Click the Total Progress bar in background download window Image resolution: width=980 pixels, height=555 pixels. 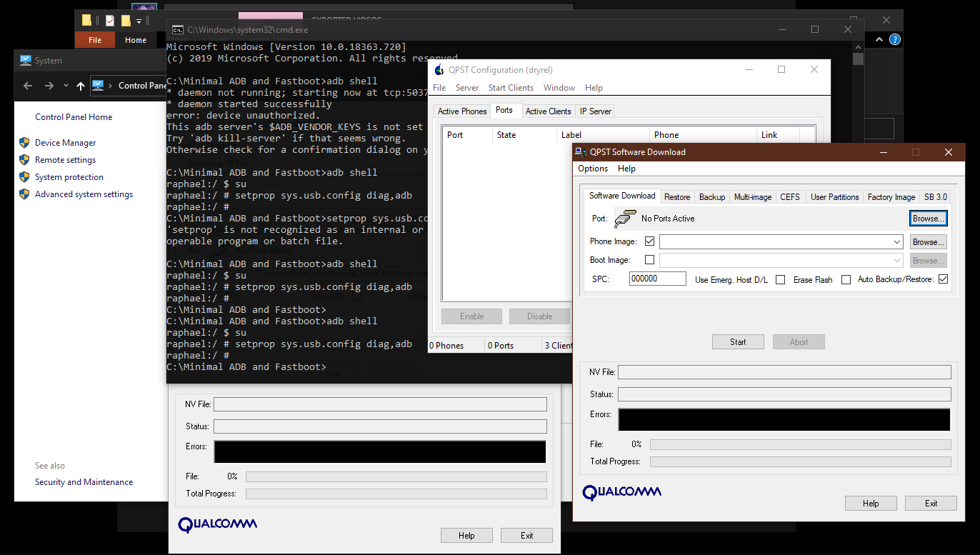[396, 494]
